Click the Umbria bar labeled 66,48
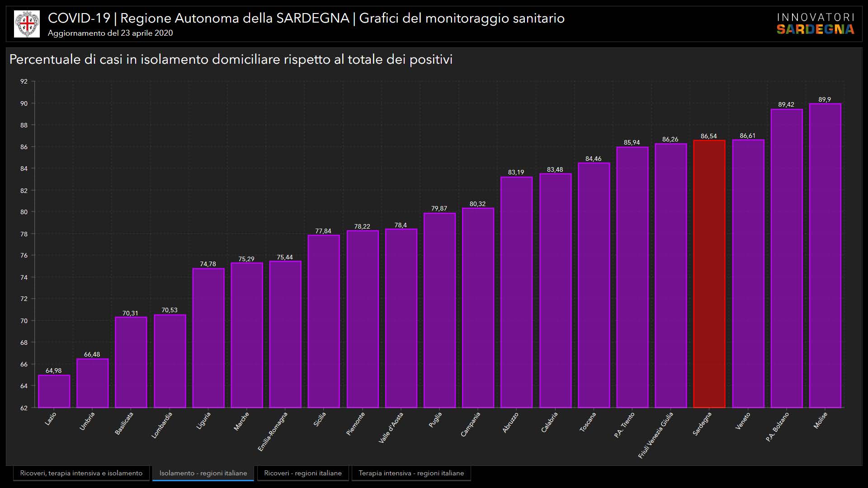Viewport: 868px width, 488px height. [92, 383]
